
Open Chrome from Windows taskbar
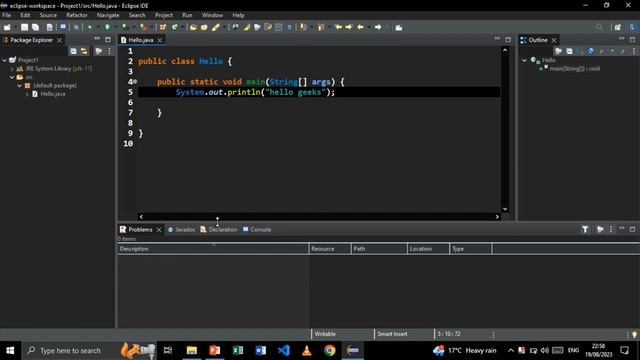coord(330,351)
